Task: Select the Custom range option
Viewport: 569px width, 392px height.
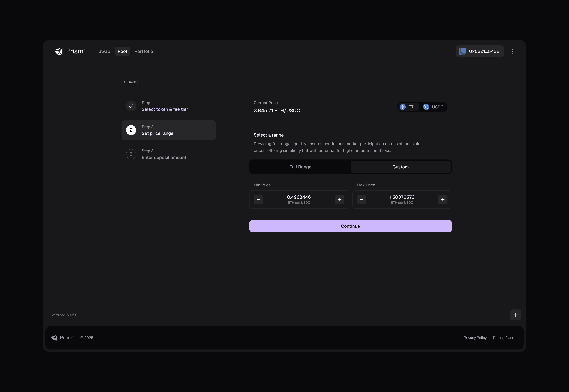Action: tap(400, 167)
